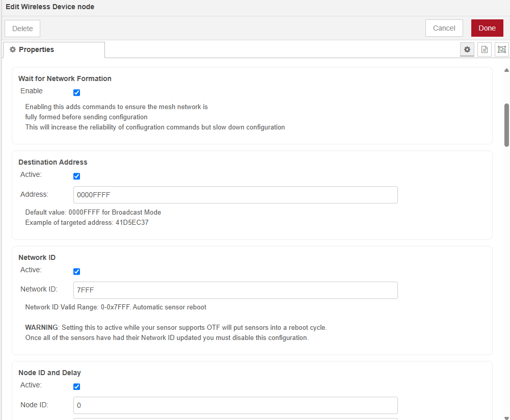510x420 pixels.
Task: Uncheck Active under Destination Address
Action: [76, 176]
